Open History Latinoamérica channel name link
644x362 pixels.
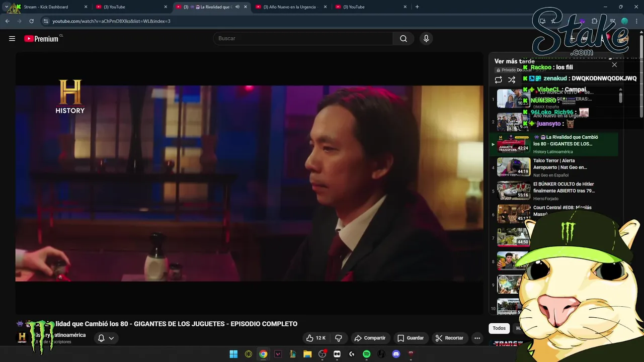pos(59,335)
